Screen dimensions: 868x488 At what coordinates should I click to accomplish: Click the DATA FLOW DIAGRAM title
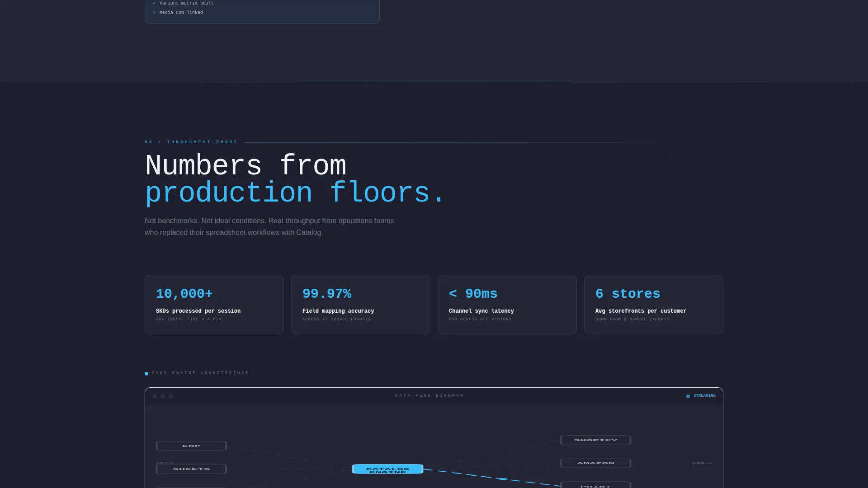pos(429,396)
